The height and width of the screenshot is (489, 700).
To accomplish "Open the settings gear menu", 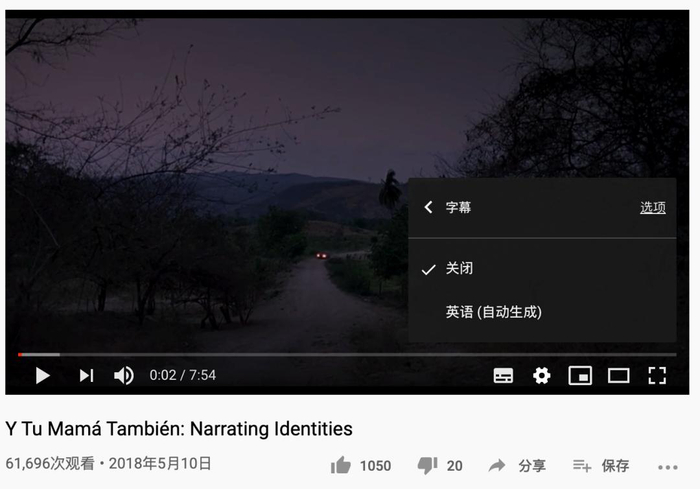I will click(x=542, y=376).
